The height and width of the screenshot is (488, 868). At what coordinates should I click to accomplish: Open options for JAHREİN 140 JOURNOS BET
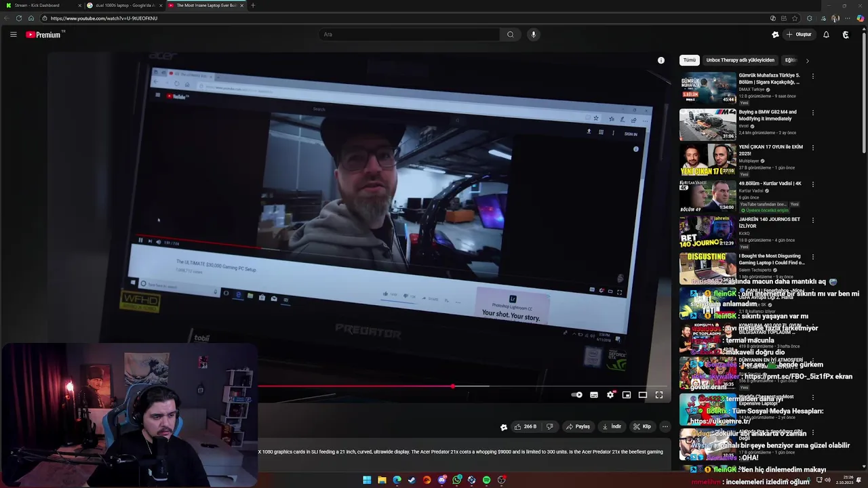(x=812, y=220)
